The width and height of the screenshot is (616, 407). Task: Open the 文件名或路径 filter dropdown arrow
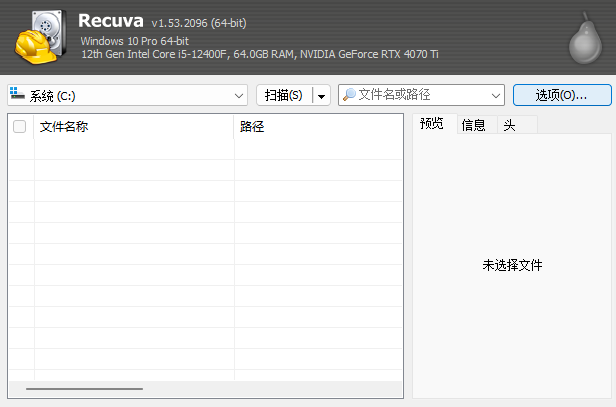[496, 95]
